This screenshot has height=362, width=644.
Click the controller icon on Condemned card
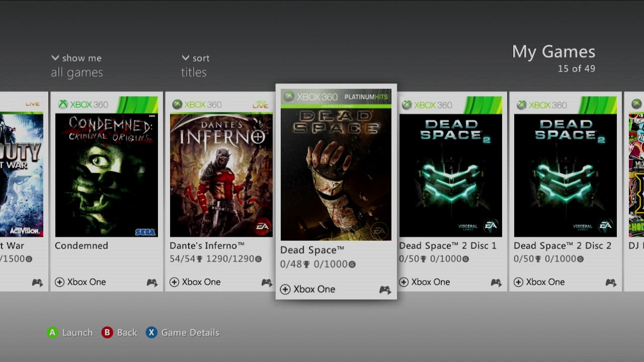152,283
